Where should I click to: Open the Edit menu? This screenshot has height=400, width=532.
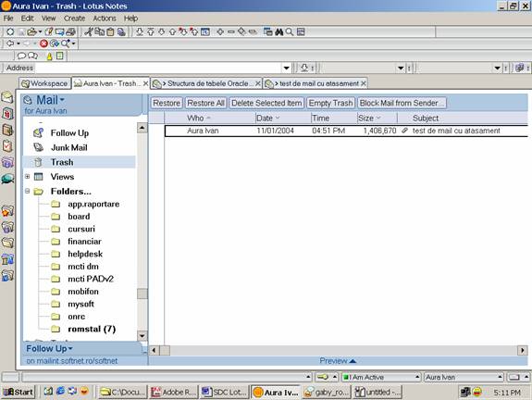pyautogui.click(x=27, y=19)
